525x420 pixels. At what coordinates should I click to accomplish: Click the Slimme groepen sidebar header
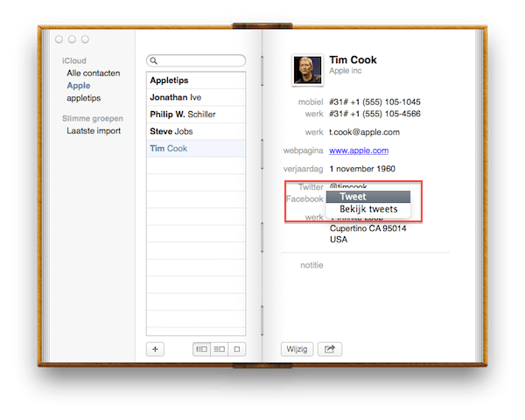point(93,119)
